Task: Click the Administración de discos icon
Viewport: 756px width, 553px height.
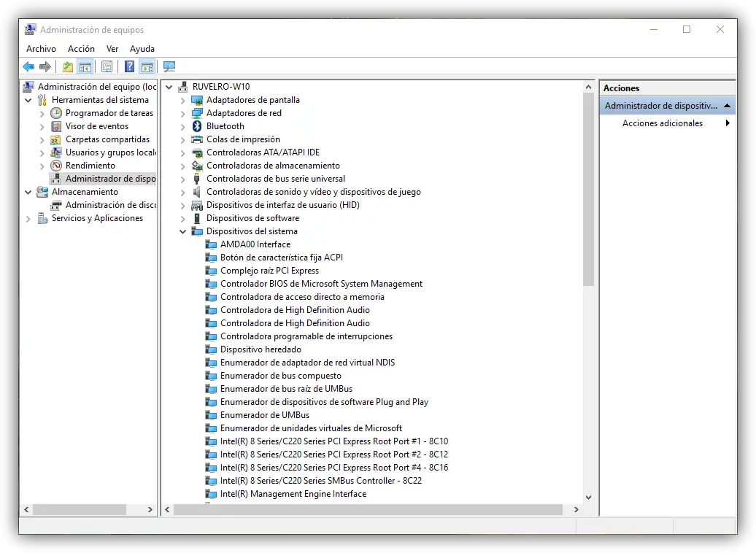Action: click(x=56, y=206)
